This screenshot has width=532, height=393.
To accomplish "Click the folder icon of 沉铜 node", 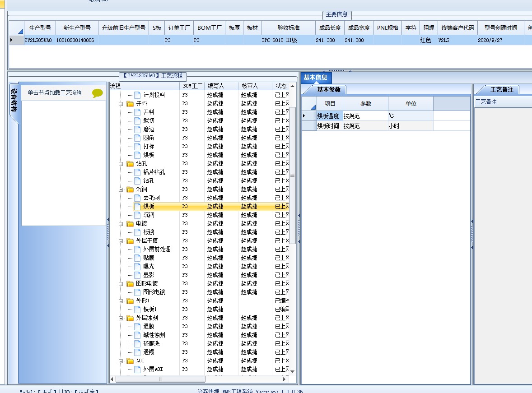I will click(x=130, y=189).
